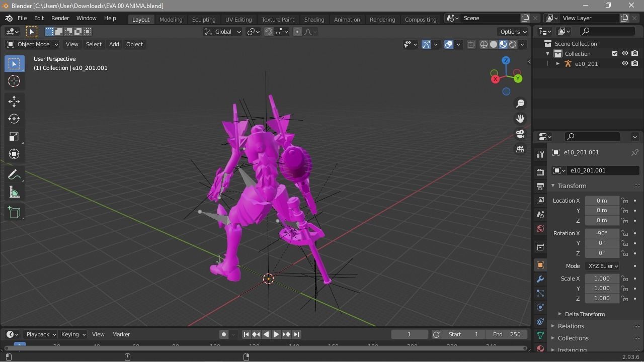Toggle viewport overlays button
Viewport: 644px width, 362px height.
coord(449,44)
